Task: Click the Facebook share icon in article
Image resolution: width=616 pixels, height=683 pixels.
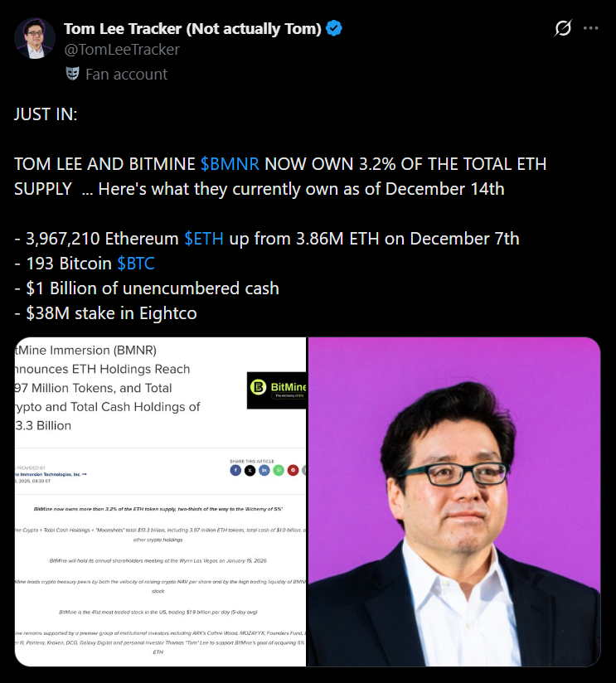Action: click(x=235, y=471)
